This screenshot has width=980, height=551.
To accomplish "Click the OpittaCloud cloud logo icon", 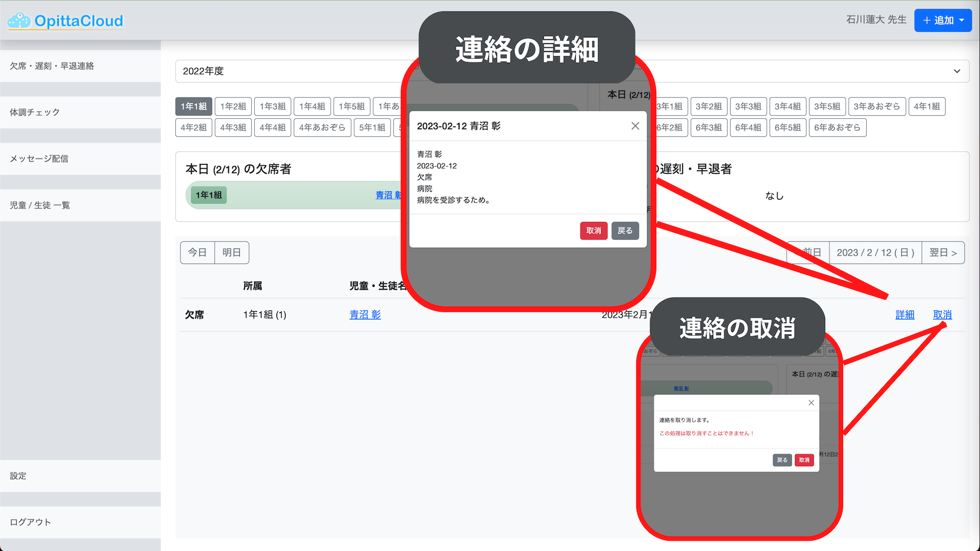I will click(x=19, y=20).
